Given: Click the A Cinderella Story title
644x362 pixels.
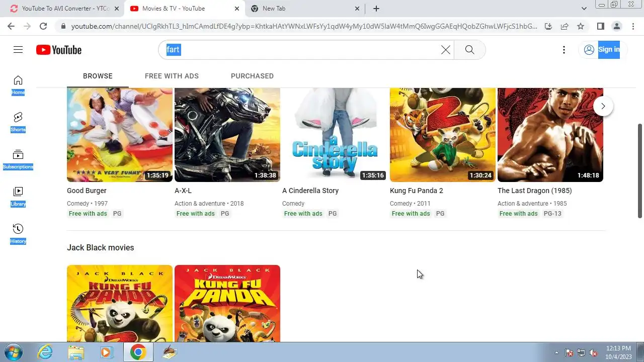Looking at the screenshot, I should 310,191.
